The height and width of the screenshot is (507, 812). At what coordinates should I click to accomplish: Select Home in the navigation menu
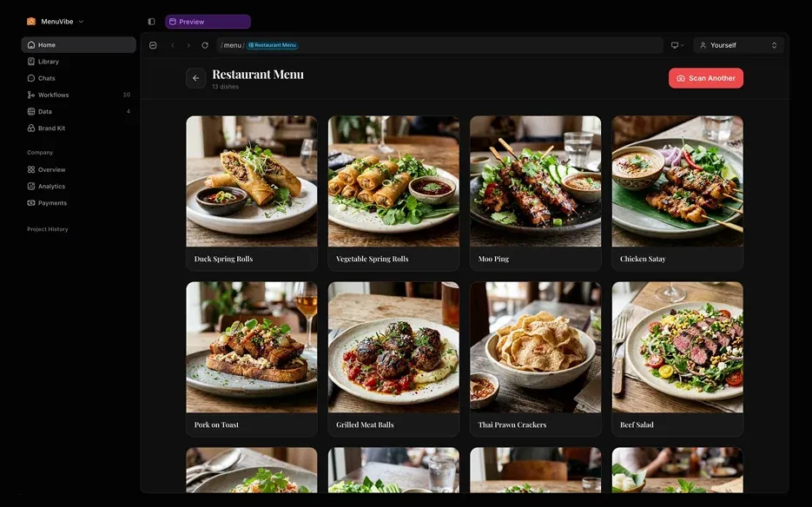point(45,43)
